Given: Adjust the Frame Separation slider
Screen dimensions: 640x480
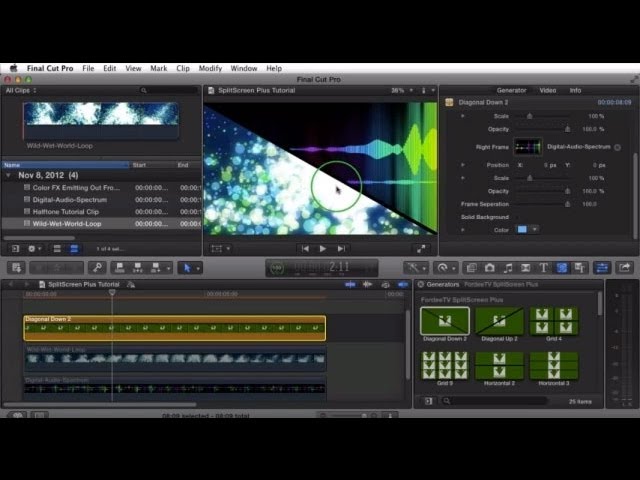Looking at the screenshot, I should pos(542,204).
